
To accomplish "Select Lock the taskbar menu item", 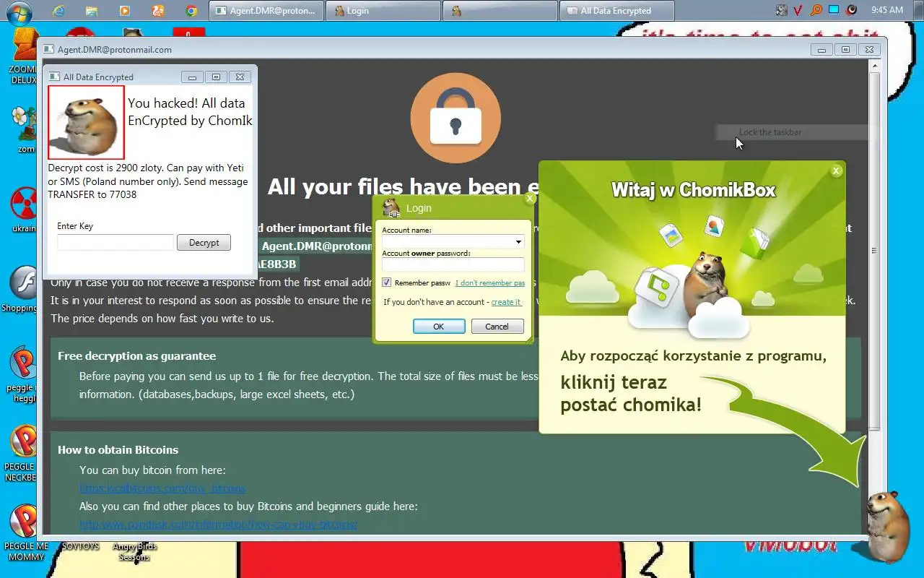I will pos(770,132).
